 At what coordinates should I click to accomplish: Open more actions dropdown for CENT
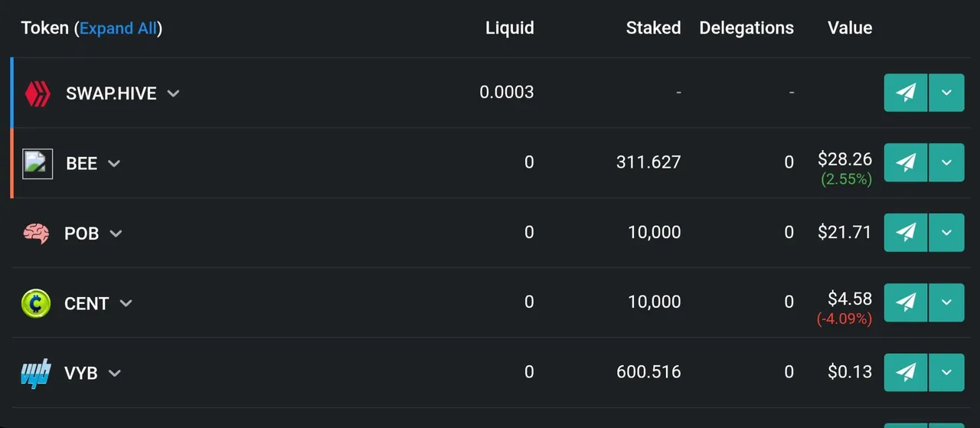point(946,302)
